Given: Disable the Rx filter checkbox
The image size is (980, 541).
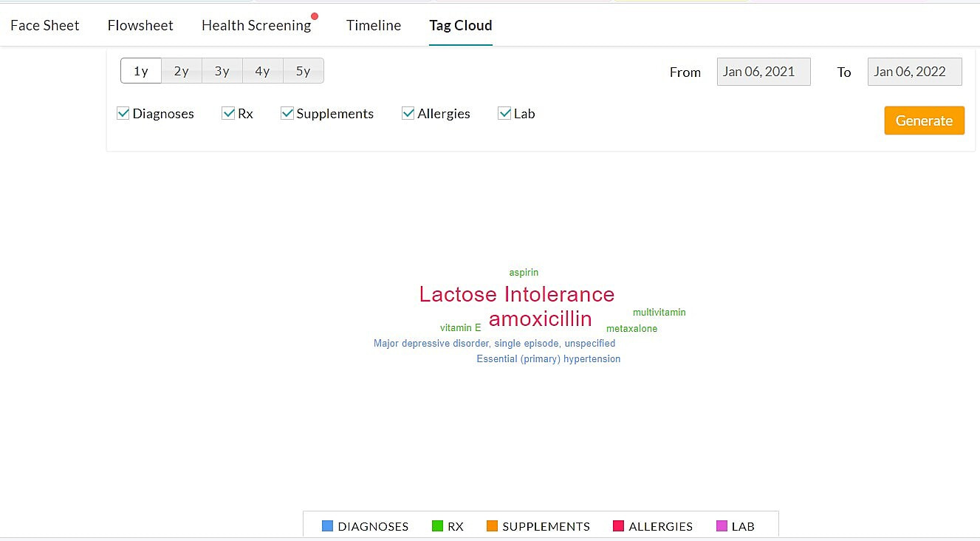Looking at the screenshot, I should (x=229, y=113).
